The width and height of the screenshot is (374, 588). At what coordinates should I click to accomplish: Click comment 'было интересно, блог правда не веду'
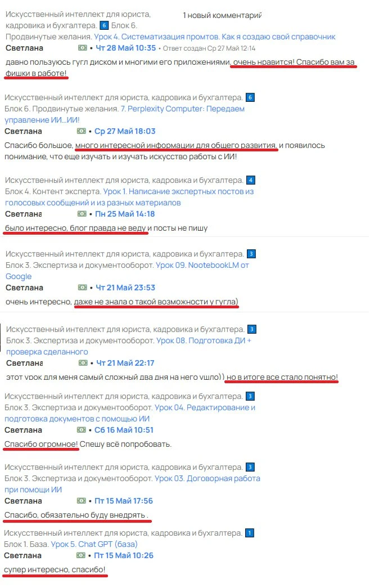tap(106, 228)
